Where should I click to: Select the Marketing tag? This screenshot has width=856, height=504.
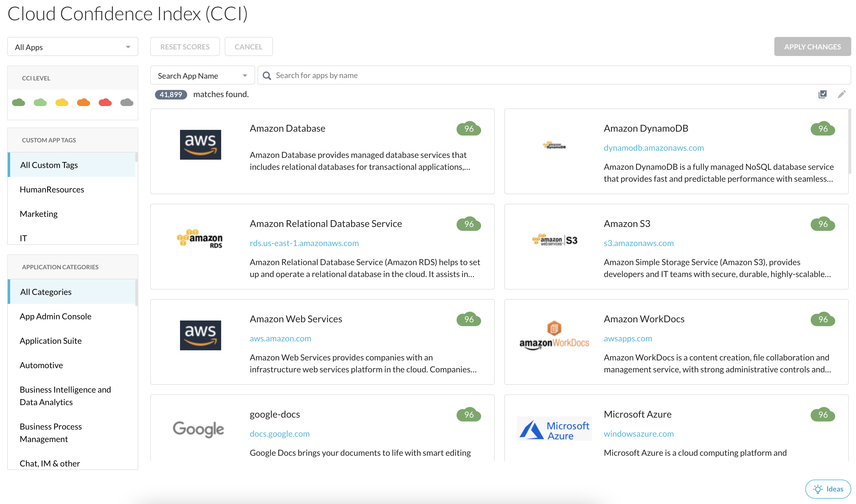(x=72, y=214)
